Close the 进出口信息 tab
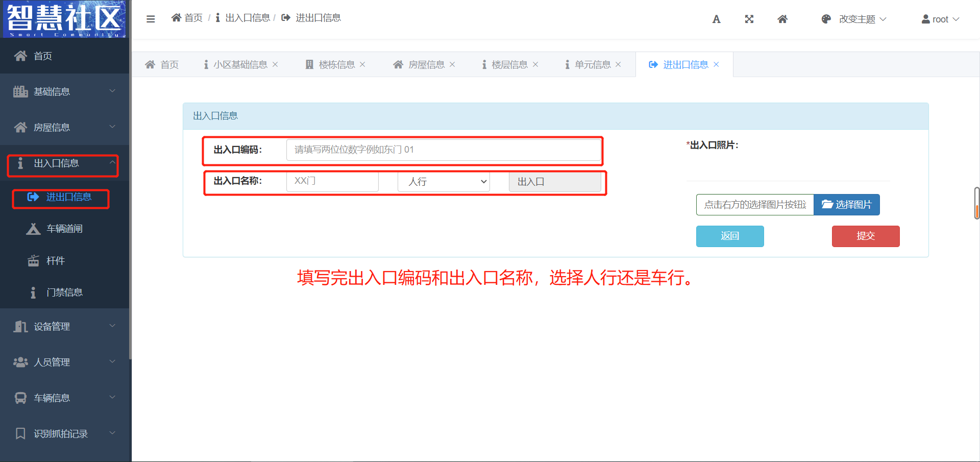Viewport: 980px width, 462px height. (x=716, y=64)
